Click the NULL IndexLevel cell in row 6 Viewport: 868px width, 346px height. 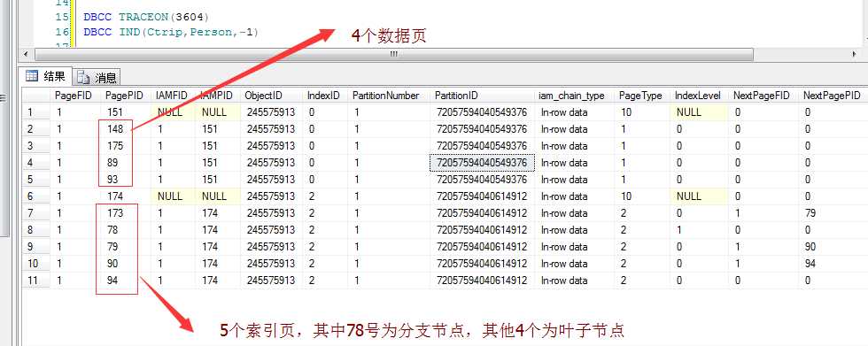point(699,196)
